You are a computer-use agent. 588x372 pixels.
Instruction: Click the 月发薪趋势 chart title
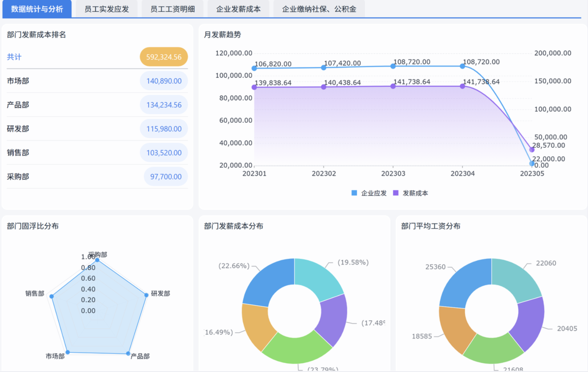click(x=222, y=35)
